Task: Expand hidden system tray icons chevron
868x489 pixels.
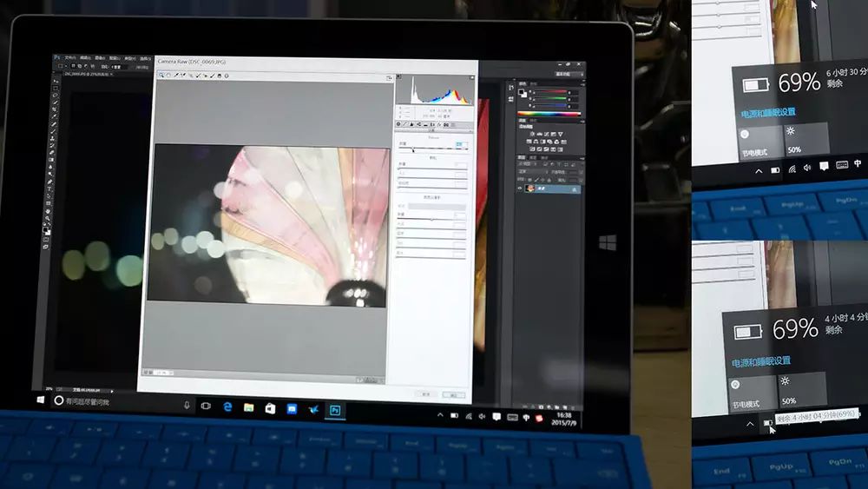Action: pos(440,415)
